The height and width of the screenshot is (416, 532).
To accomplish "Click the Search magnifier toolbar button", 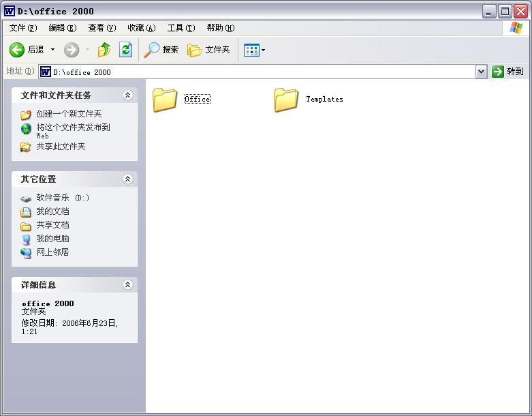I will point(161,50).
